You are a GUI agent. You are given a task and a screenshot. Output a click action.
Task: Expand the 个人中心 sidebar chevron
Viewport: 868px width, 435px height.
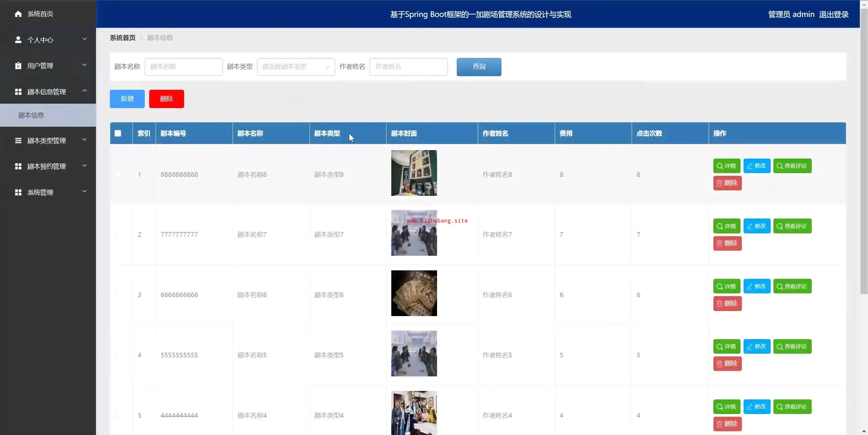(x=84, y=39)
